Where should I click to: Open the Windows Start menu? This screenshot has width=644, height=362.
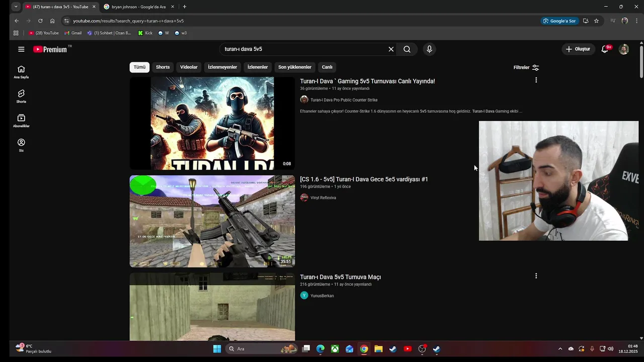pyautogui.click(x=217, y=349)
